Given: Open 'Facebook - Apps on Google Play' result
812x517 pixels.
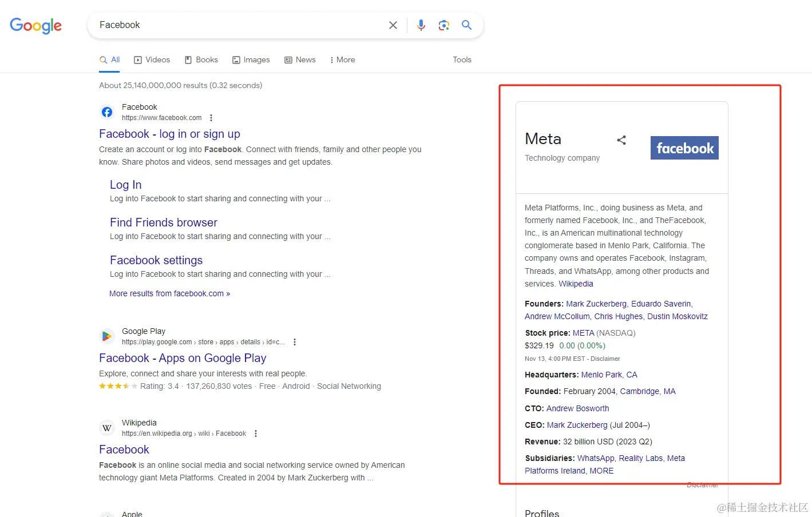Looking at the screenshot, I should [183, 358].
